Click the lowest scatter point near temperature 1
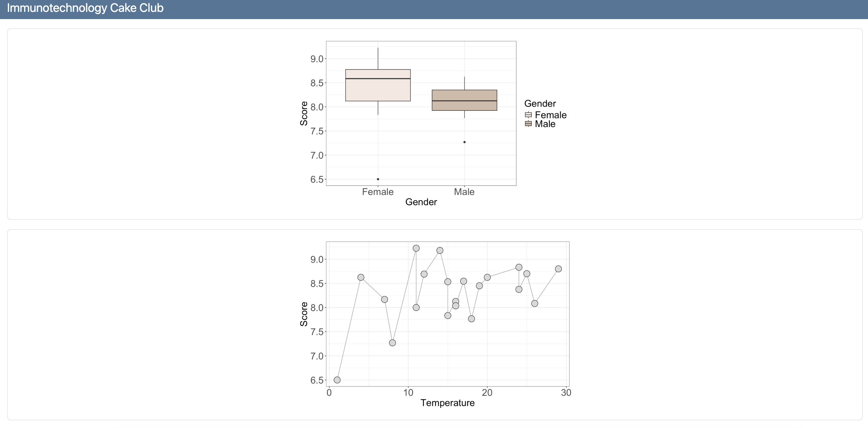The image size is (868, 428). pos(337,380)
